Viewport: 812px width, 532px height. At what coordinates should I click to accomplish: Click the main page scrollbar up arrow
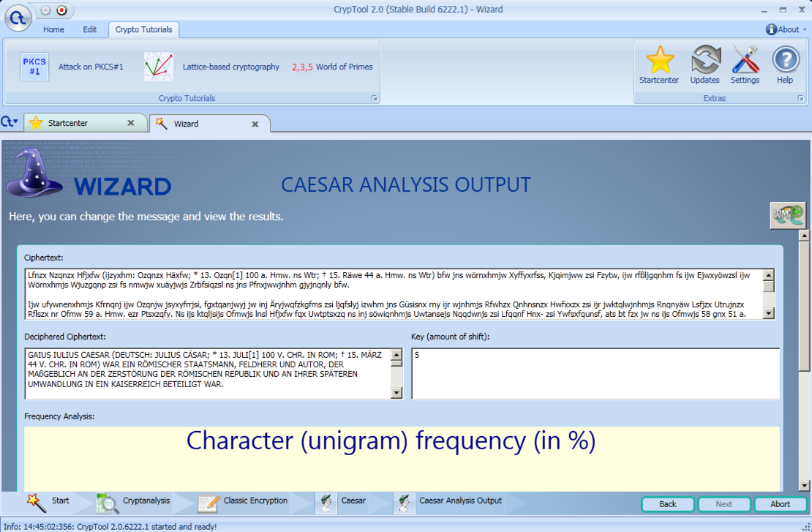click(x=804, y=236)
